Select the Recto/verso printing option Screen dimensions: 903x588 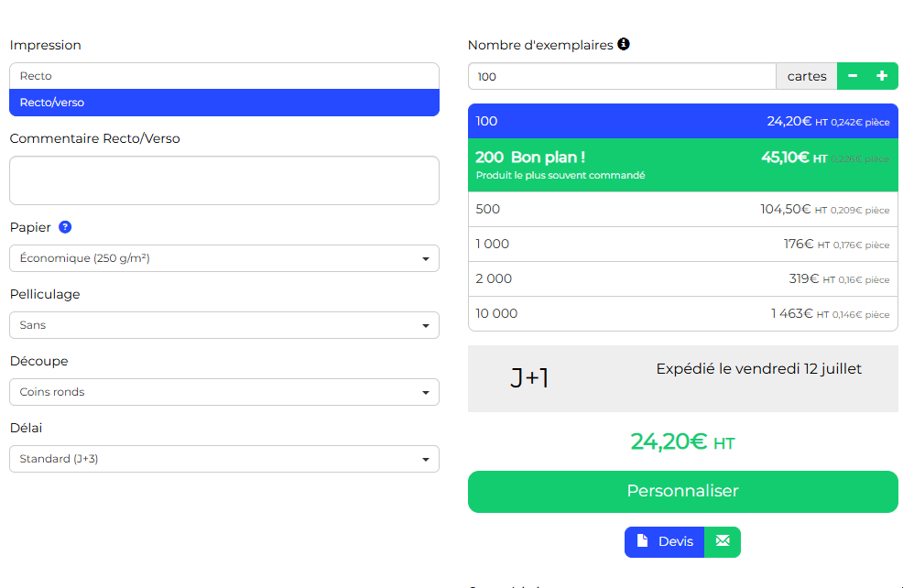pos(224,103)
